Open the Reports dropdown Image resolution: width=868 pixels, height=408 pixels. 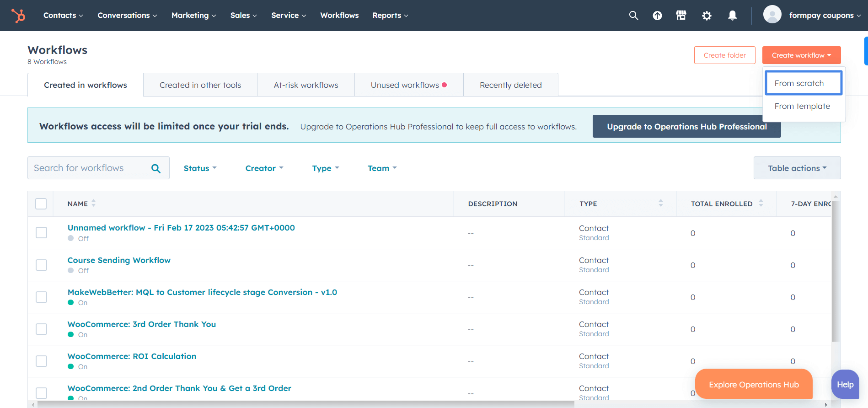390,16
